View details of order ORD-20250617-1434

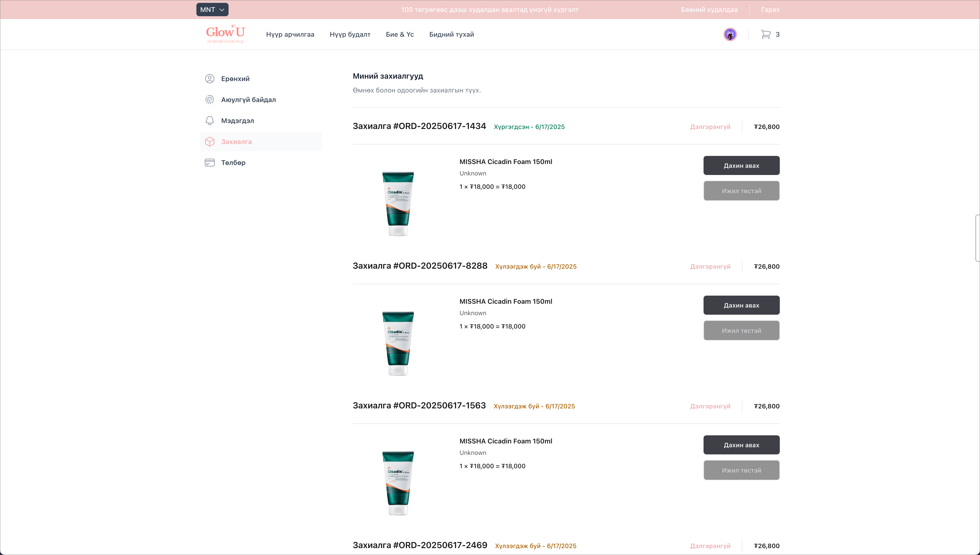click(710, 127)
